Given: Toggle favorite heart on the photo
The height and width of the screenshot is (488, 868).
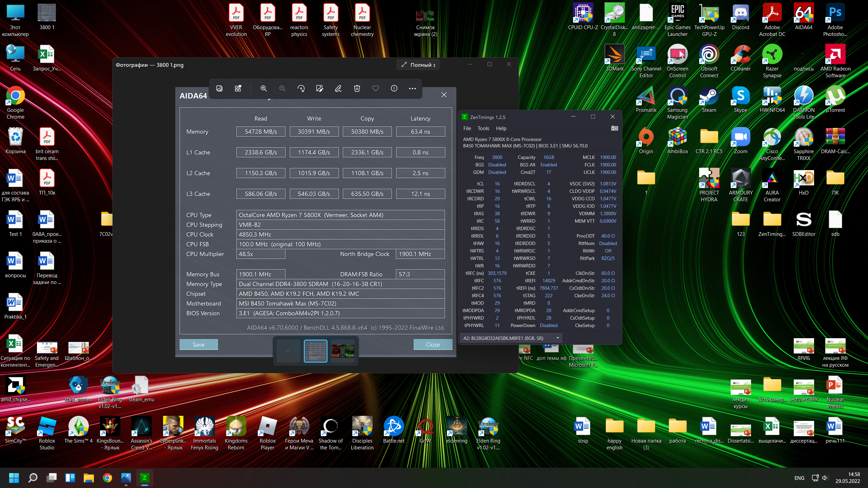Looking at the screenshot, I should 375,88.
